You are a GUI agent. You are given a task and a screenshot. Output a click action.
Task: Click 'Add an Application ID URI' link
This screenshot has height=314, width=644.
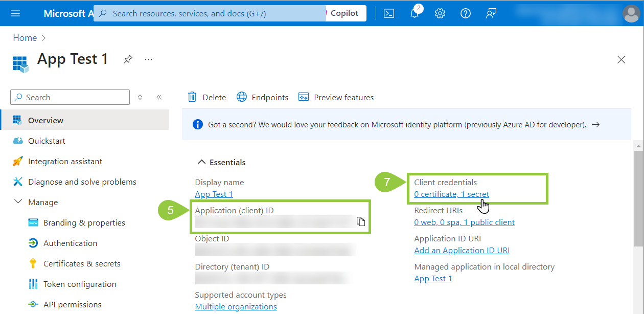tap(462, 251)
